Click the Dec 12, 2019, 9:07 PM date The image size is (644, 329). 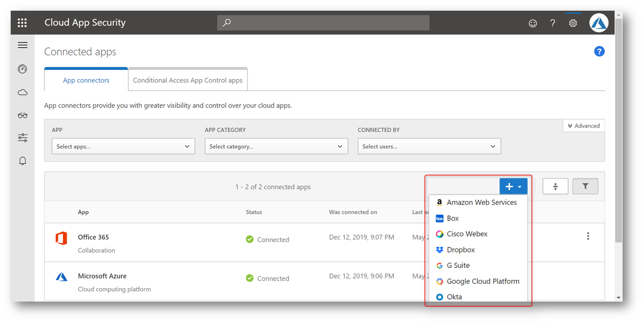[362, 237]
